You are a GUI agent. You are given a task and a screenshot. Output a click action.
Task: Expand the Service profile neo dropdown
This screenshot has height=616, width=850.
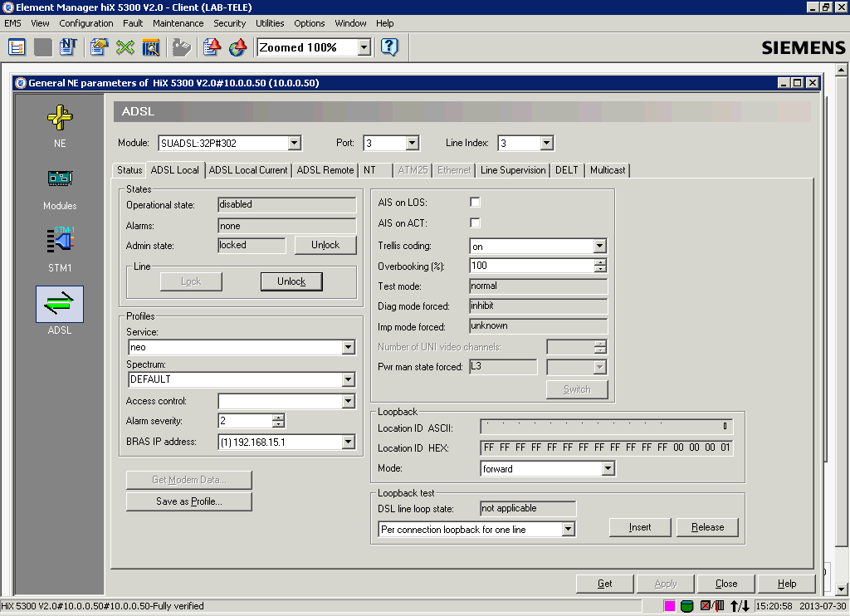point(348,347)
